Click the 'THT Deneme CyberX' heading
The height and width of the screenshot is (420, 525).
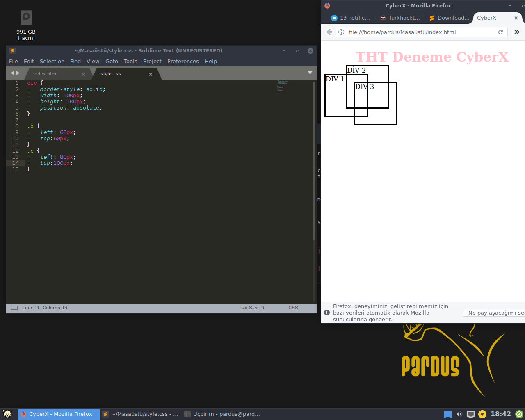tap(432, 57)
